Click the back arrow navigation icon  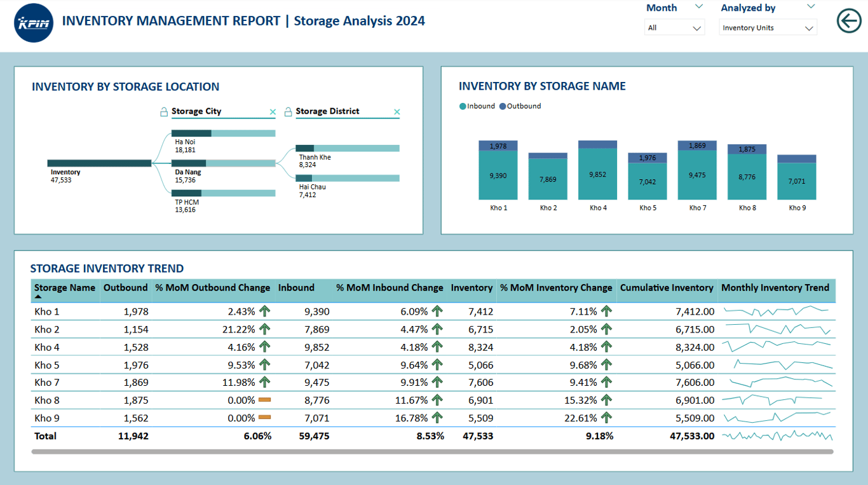tap(849, 21)
